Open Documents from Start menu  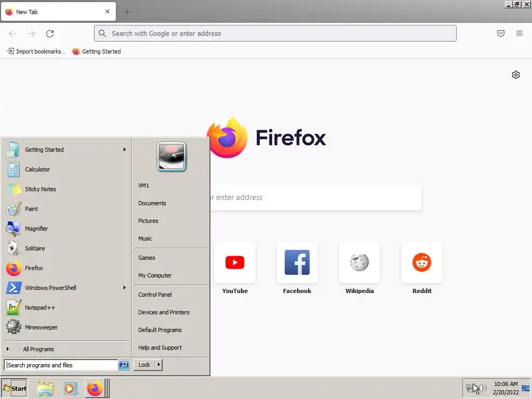pos(171,203)
